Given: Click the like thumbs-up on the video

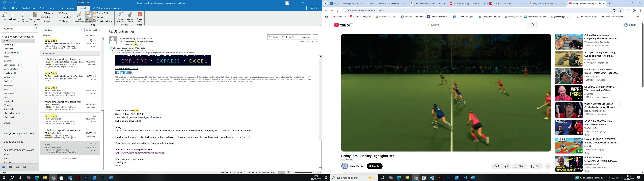Looking at the screenshot, I should pyautogui.click(x=495, y=166).
